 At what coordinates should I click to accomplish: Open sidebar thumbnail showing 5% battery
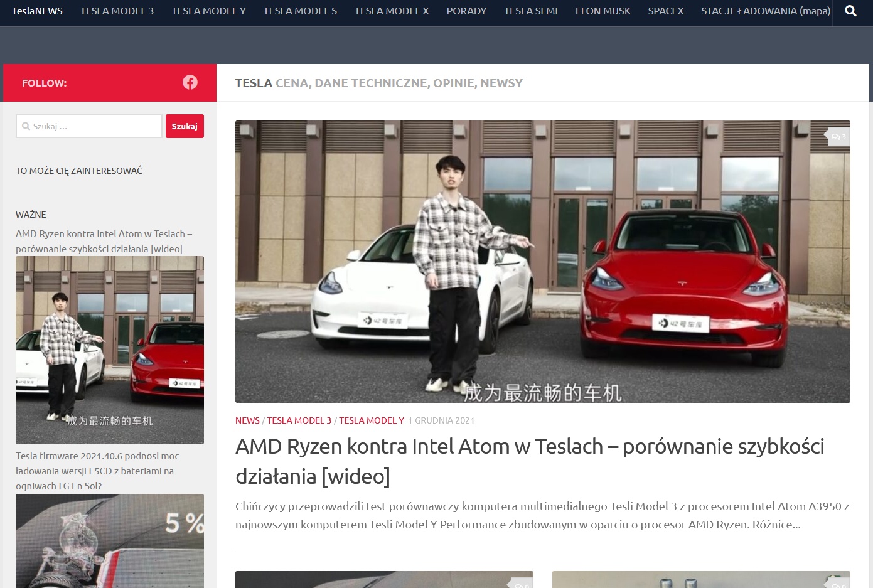click(110, 541)
